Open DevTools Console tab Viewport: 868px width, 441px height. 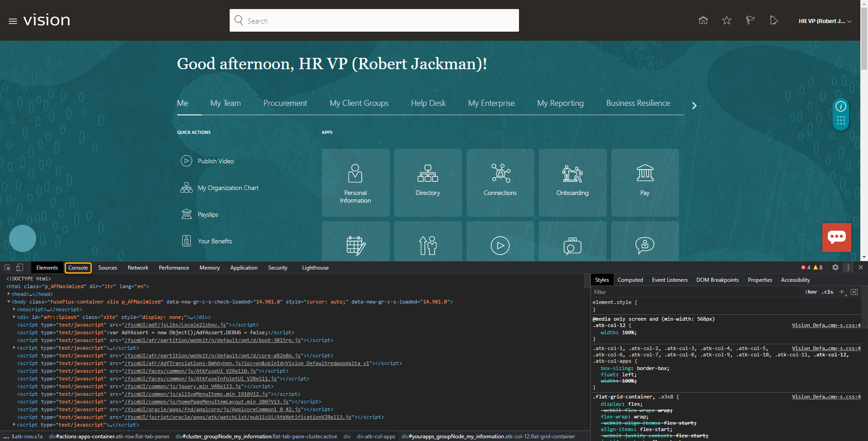[78, 268]
